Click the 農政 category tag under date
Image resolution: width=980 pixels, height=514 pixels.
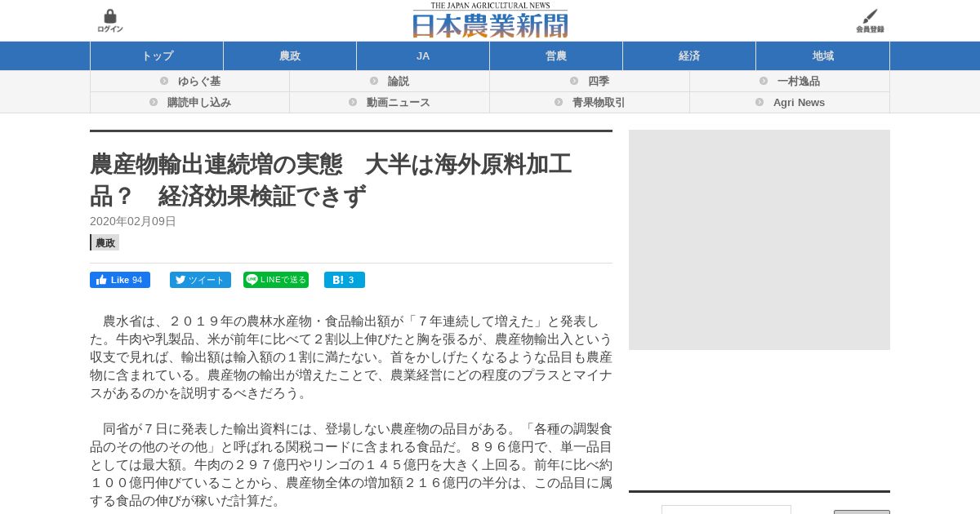tap(105, 242)
